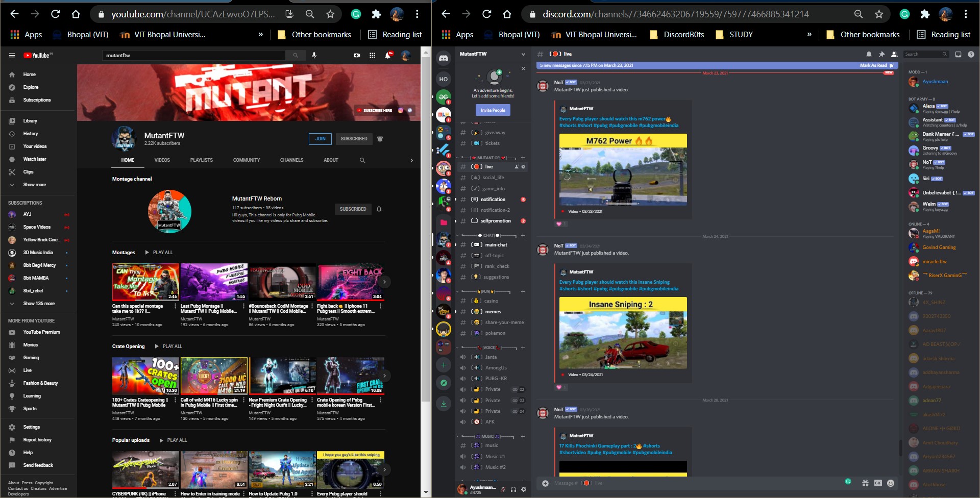Collapse the CHAT channel category
Image resolution: width=980 pixels, height=498 pixels.
click(x=488, y=236)
